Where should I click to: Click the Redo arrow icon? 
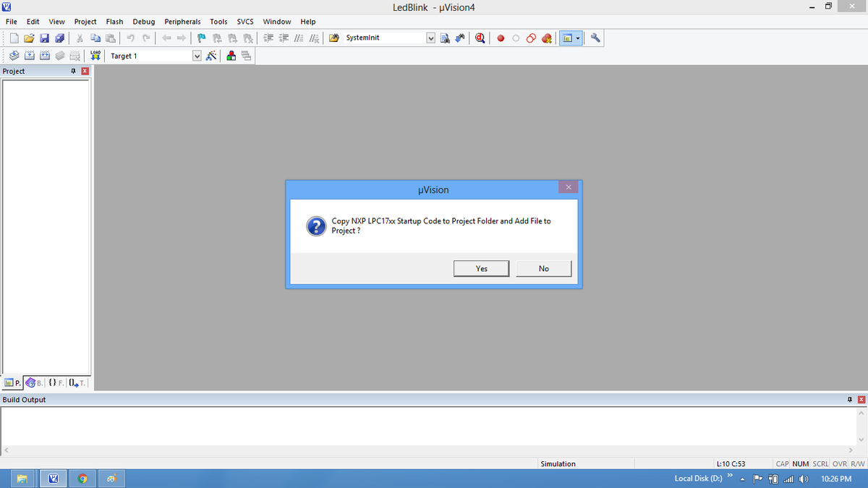pyautogui.click(x=146, y=38)
